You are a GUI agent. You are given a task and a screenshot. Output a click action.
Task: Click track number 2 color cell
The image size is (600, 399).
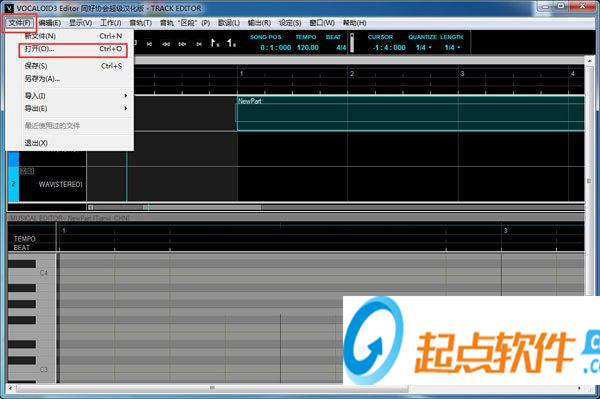click(13, 184)
